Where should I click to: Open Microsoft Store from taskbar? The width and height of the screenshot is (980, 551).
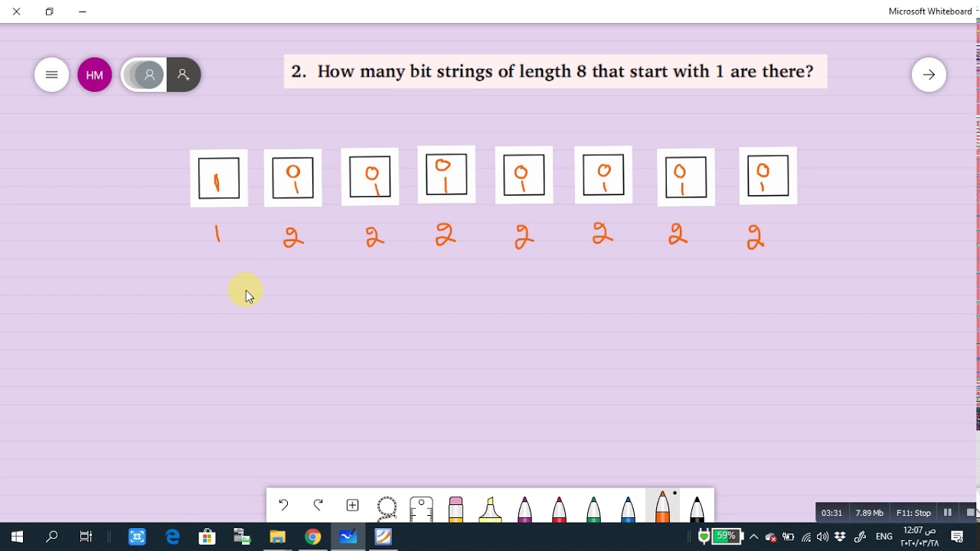tap(207, 537)
